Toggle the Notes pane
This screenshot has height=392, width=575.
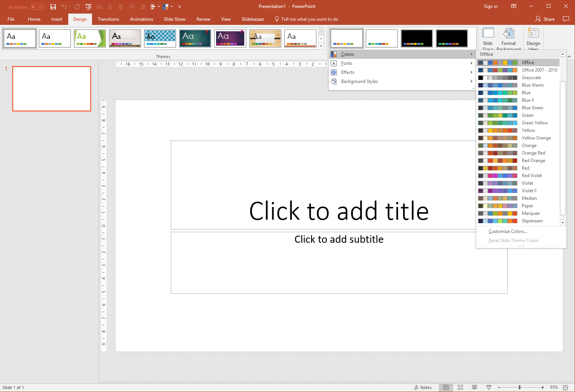pos(423,387)
